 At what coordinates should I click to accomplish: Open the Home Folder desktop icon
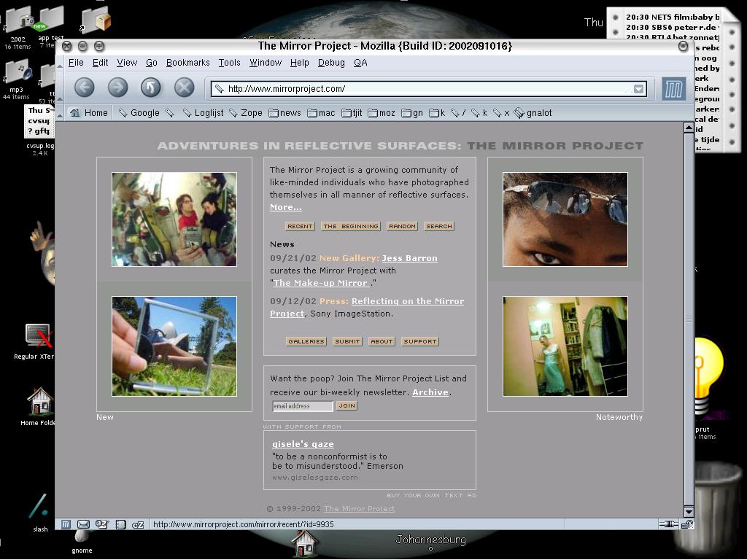pyautogui.click(x=38, y=405)
